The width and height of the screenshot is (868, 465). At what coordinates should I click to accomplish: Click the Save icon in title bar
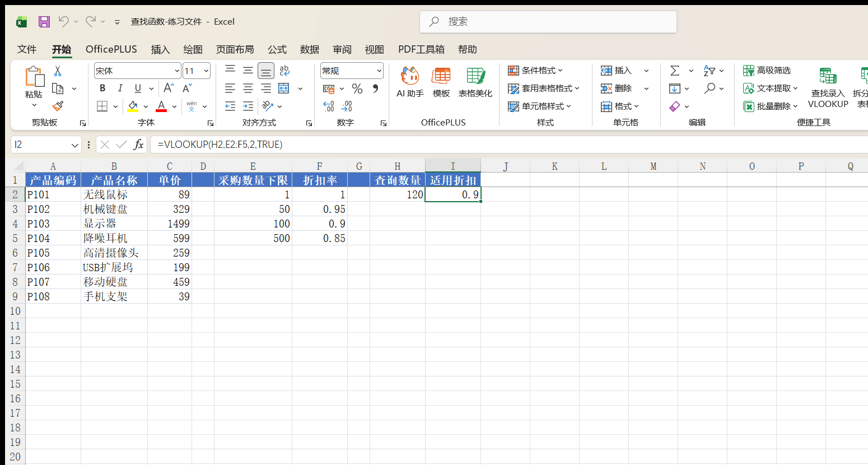click(44, 22)
